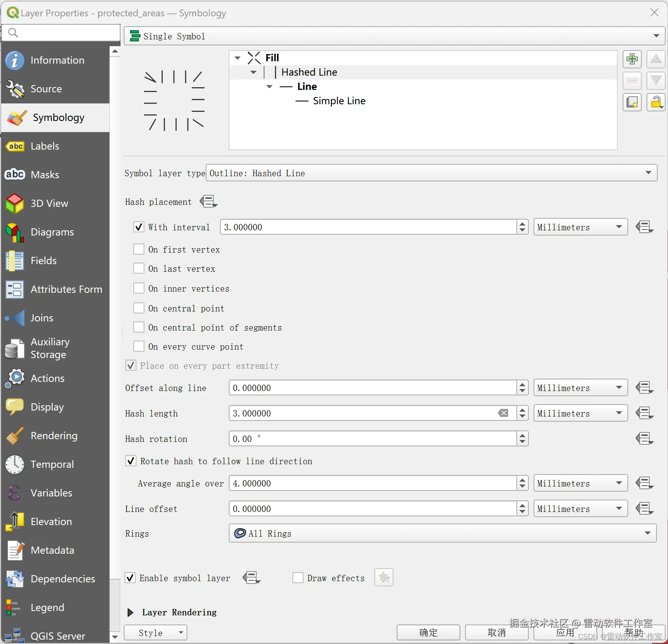
Task: Open data-defined override for Hash placement
Action: tap(208, 202)
